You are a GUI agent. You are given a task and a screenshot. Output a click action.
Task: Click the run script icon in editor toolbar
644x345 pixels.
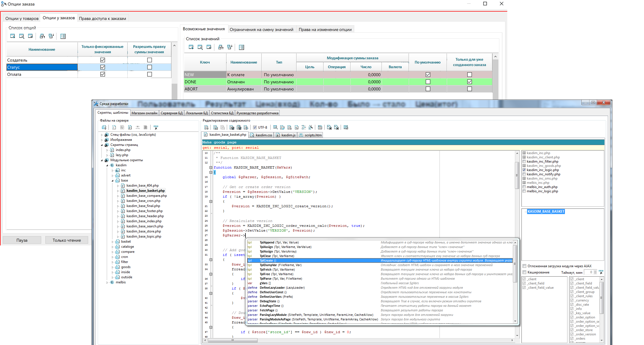pos(246,127)
